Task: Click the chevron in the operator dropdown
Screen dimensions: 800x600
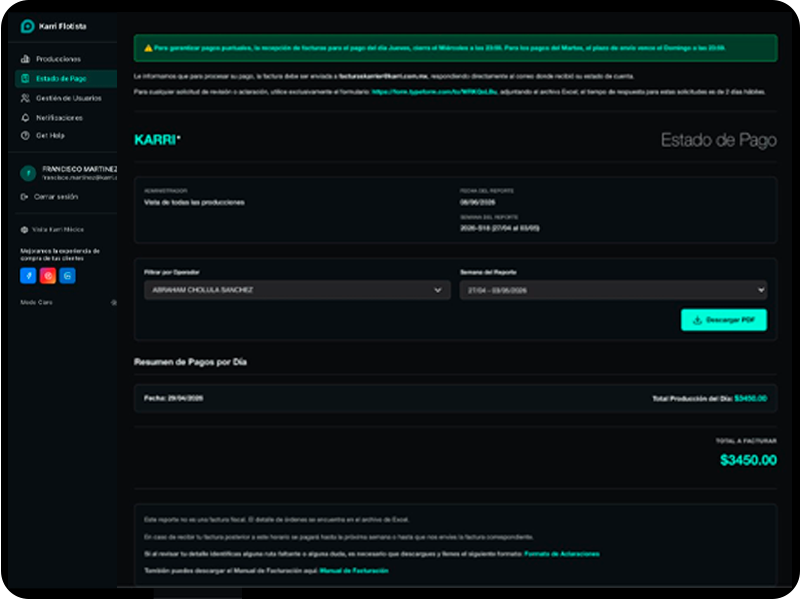Action: pyautogui.click(x=438, y=290)
